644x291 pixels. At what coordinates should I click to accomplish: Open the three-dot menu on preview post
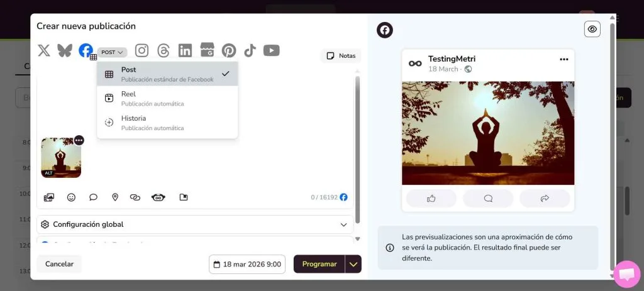pyautogui.click(x=564, y=60)
